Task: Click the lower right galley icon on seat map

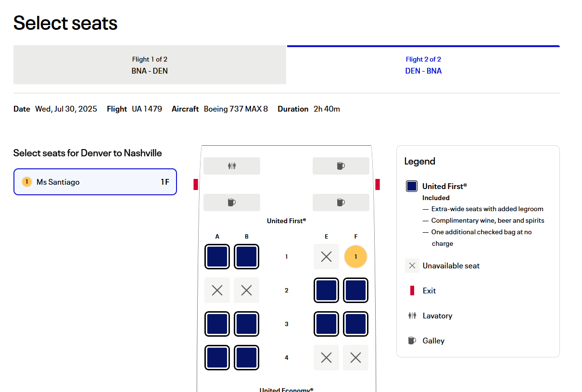Action: pos(341,202)
